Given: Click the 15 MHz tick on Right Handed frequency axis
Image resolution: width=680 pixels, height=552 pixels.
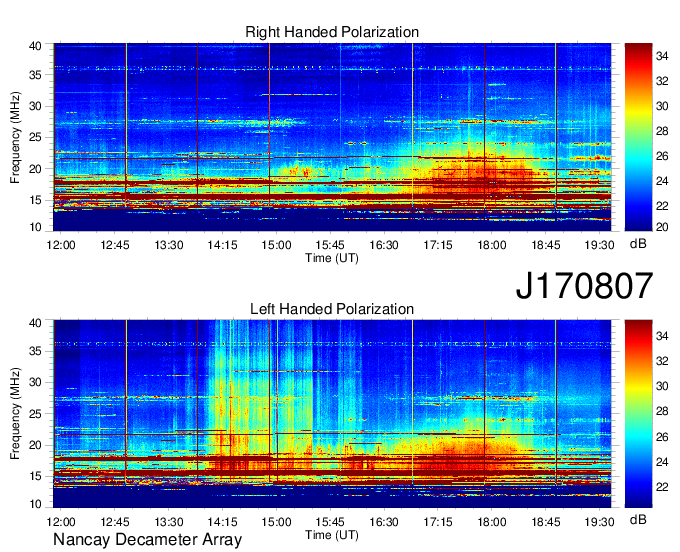Looking at the screenshot, I should 35,200.
